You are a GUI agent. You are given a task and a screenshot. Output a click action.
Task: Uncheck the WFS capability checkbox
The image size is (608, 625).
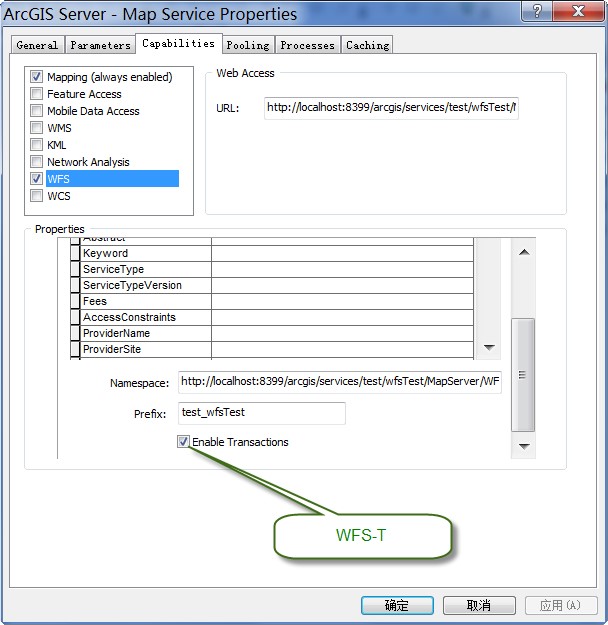pos(37,179)
